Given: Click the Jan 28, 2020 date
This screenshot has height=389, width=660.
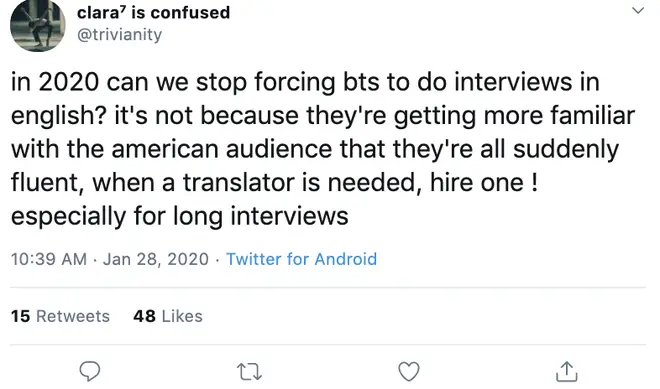Looking at the screenshot, I should (x=156, y=259).
